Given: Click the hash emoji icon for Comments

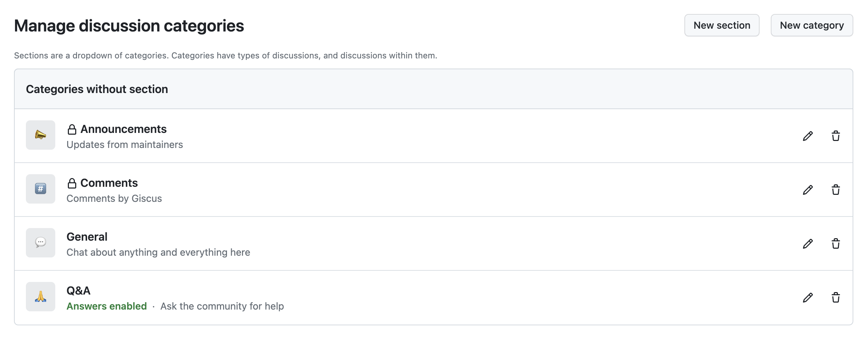Looking at the screenshot, I should tap(41, 189).
